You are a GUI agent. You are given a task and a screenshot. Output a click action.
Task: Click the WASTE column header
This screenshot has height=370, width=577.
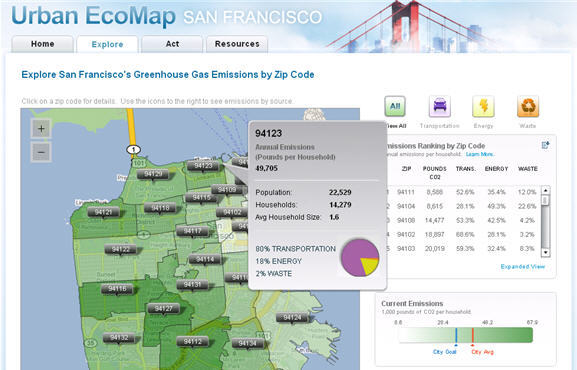[x=528, y=169]
